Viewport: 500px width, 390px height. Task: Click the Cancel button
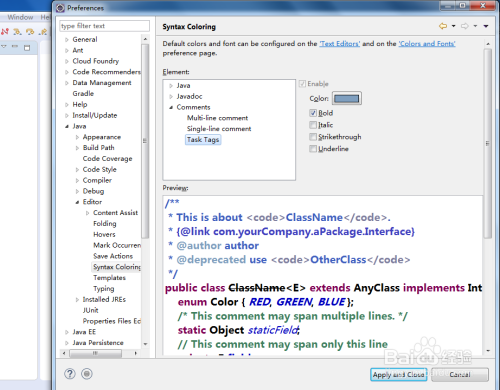point(460,375)
